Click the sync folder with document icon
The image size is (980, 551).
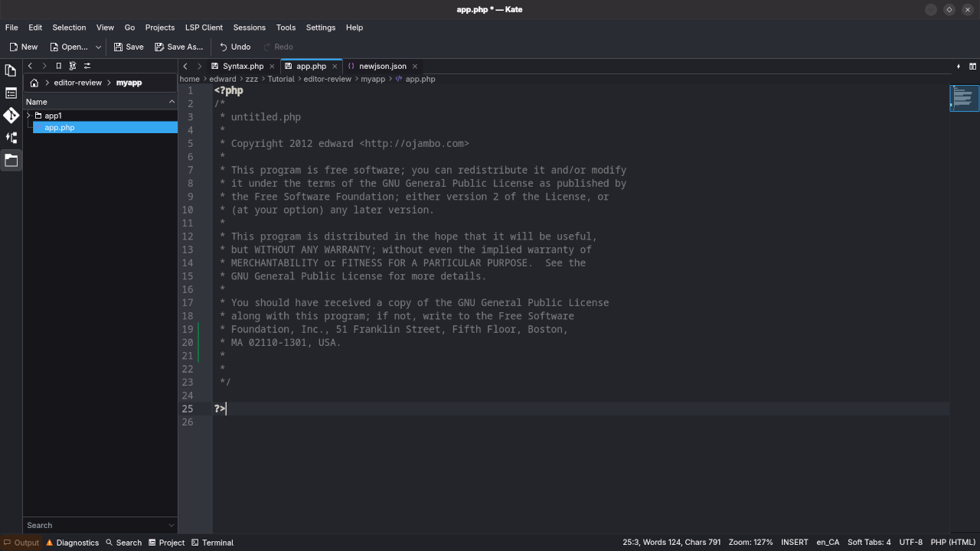point(73,66)
